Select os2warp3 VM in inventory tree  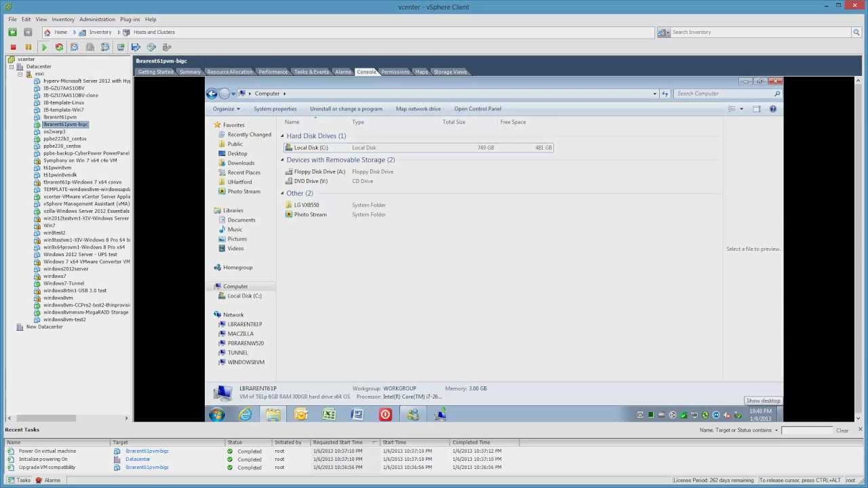pyautogui.click(x=54, y=131)
